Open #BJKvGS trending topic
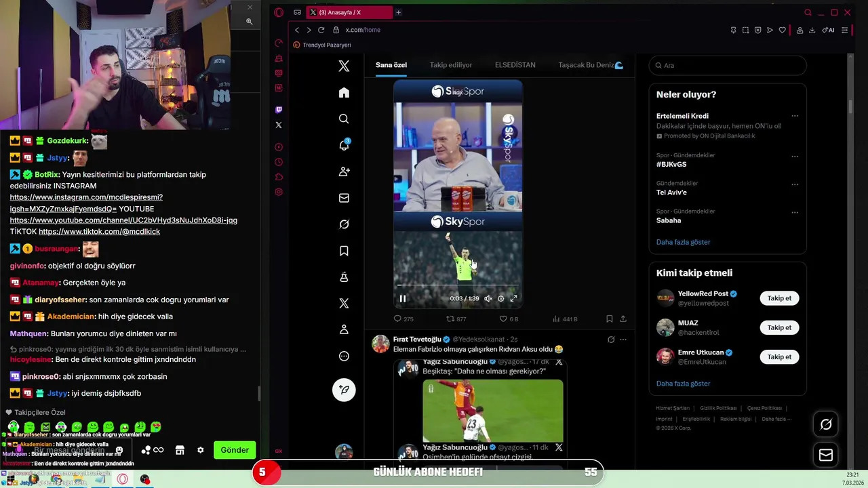This screenshot has height=488, width=868. 671,164
